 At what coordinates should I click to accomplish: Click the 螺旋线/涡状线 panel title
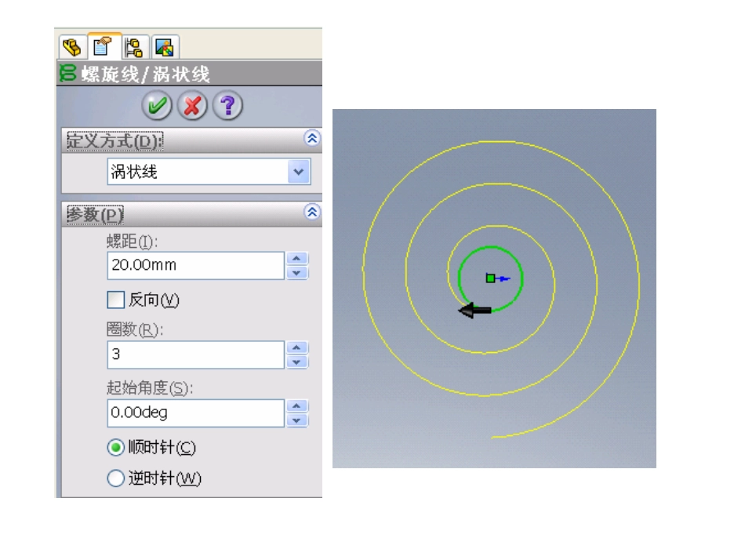pyautogui.click(x=145, y=75)
